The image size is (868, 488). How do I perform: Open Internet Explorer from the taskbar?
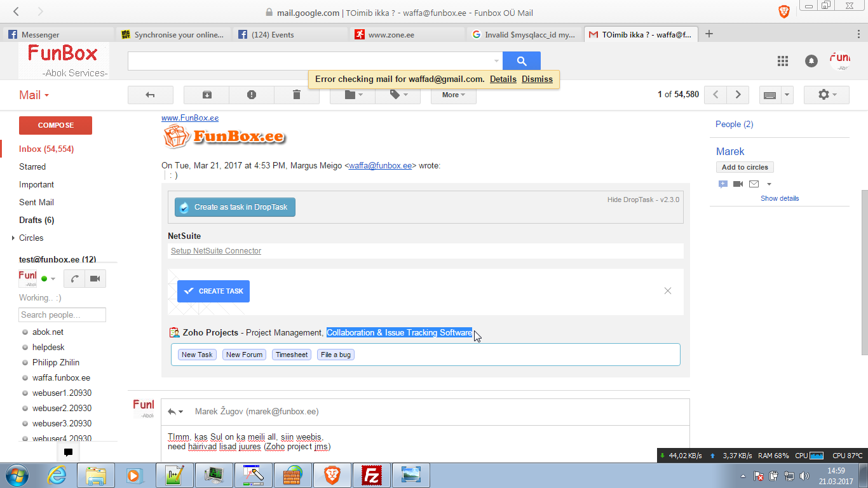(x=57, y=475)
